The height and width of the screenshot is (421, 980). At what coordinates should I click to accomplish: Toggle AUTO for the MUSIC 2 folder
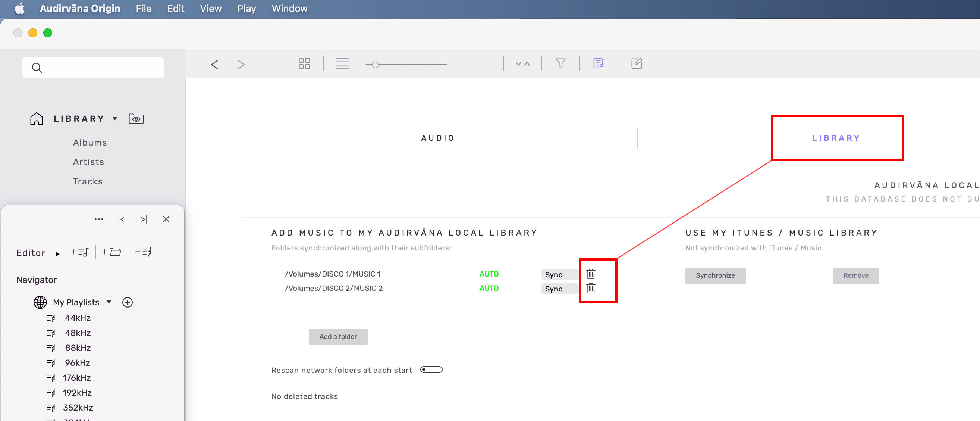(489, 288)
